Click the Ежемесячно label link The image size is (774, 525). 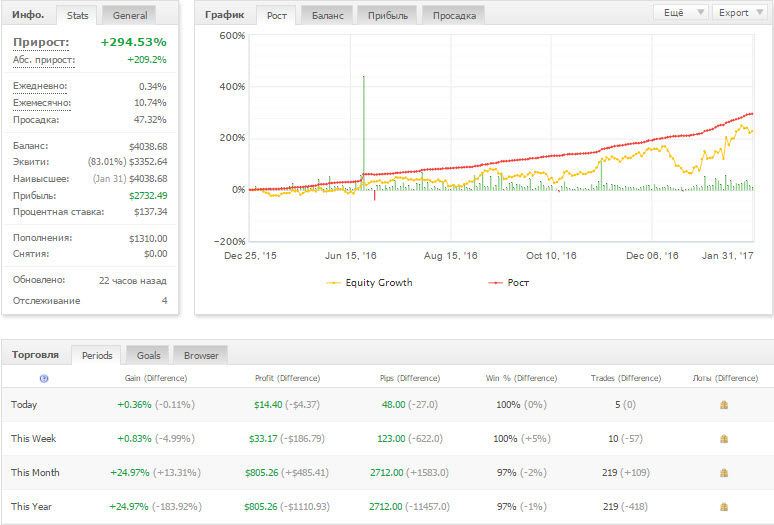(42, 103)
